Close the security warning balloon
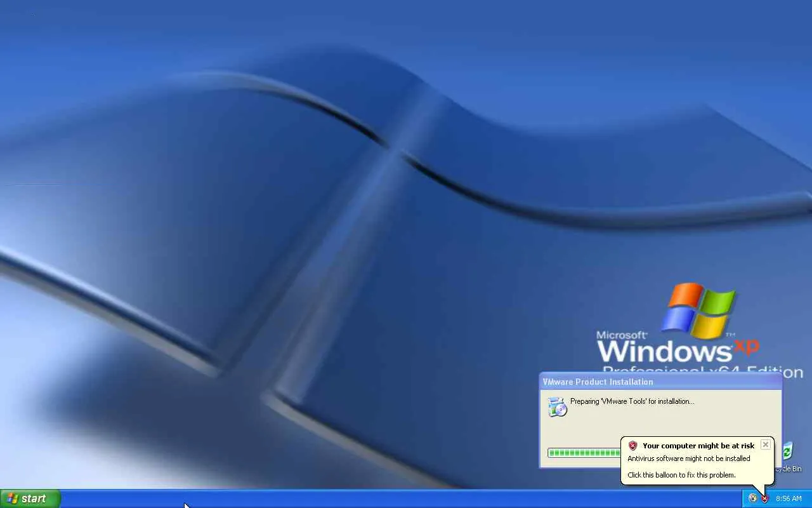 (765, 444)
